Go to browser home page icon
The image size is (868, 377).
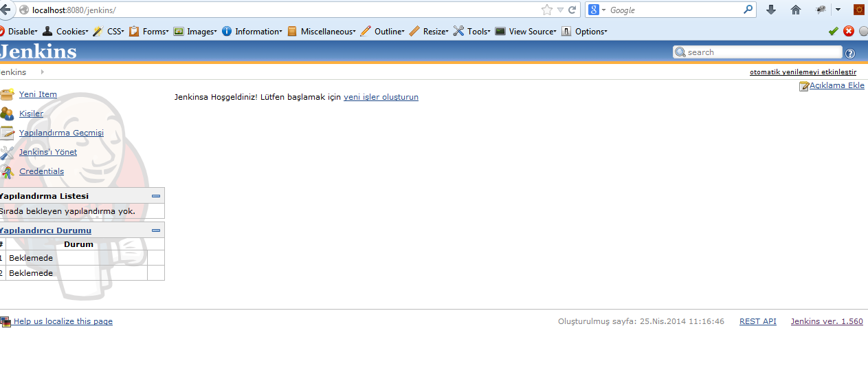click(x=796, y=10)
